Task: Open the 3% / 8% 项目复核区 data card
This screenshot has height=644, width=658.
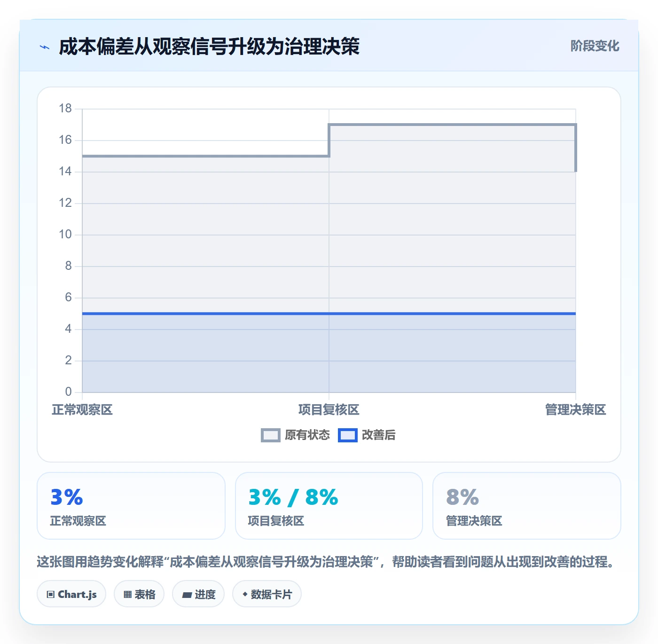Action: coord(329,506)
